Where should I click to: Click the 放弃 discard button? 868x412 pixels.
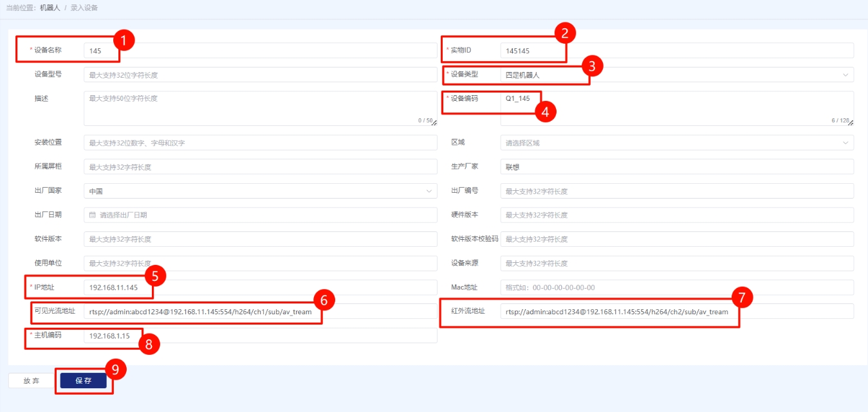[31, 381]
